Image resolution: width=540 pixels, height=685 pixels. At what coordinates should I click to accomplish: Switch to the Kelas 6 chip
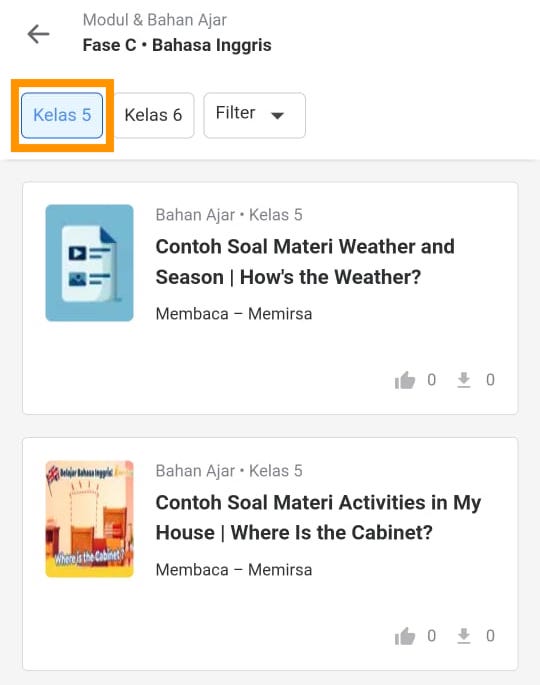click(153, 115)
